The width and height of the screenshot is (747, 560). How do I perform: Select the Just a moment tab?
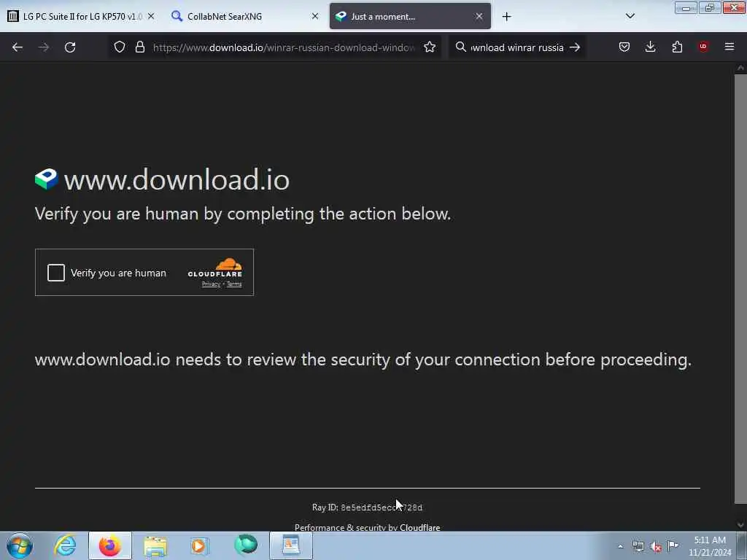410,16
